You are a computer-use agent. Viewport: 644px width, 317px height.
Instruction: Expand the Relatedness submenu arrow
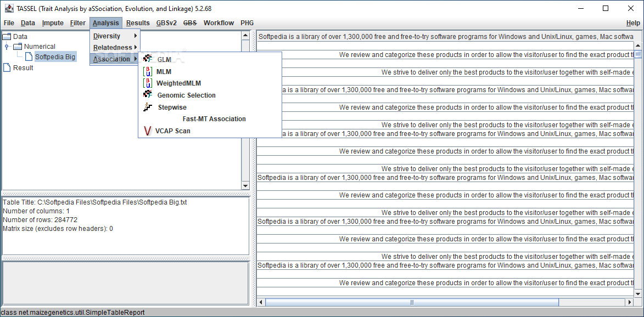[136, 47]
